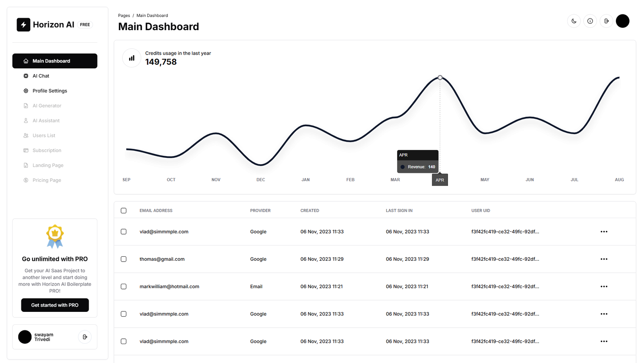Click the markwilliam@hotmail.com email cell

coord(169,287)
